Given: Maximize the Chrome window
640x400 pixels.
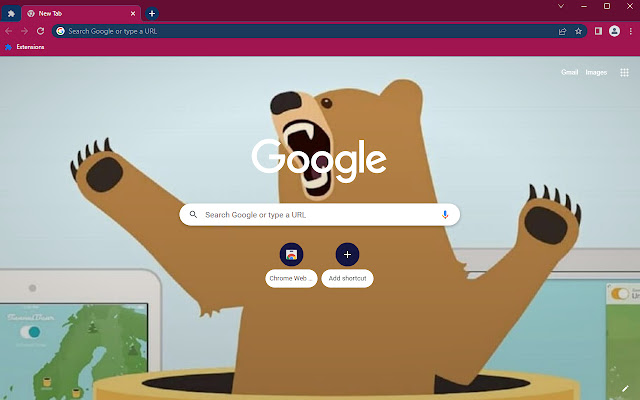Looking at the screenshot, I should coord(607,6).
